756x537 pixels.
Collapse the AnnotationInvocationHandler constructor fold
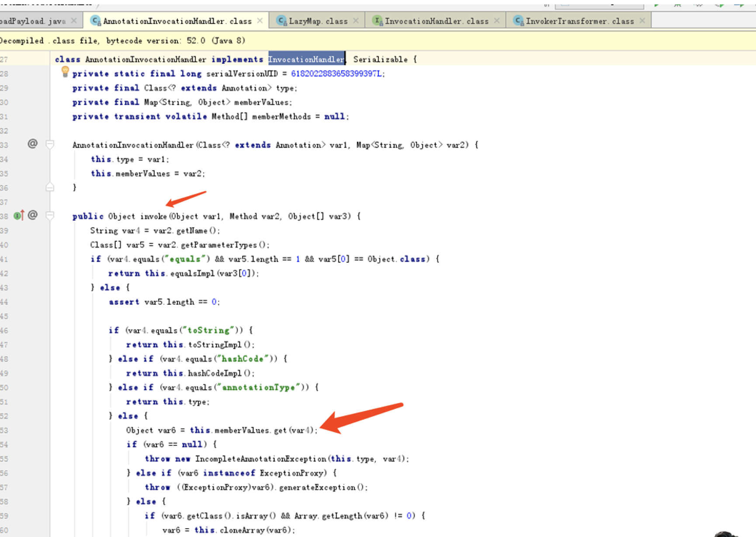pyautogui.click(x=50, y=144)
